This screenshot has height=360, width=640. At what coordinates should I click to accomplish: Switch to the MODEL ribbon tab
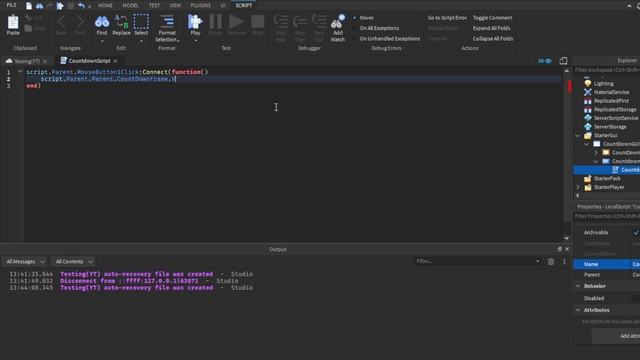[130, 5]
